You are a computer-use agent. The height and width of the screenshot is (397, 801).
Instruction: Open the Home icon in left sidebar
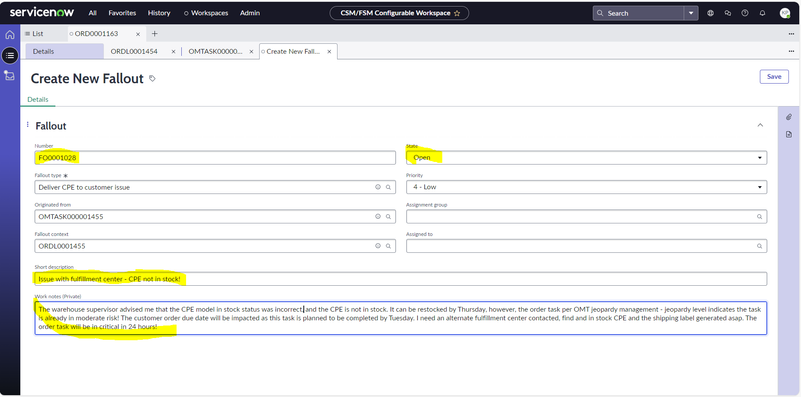[x=10, y=35]
